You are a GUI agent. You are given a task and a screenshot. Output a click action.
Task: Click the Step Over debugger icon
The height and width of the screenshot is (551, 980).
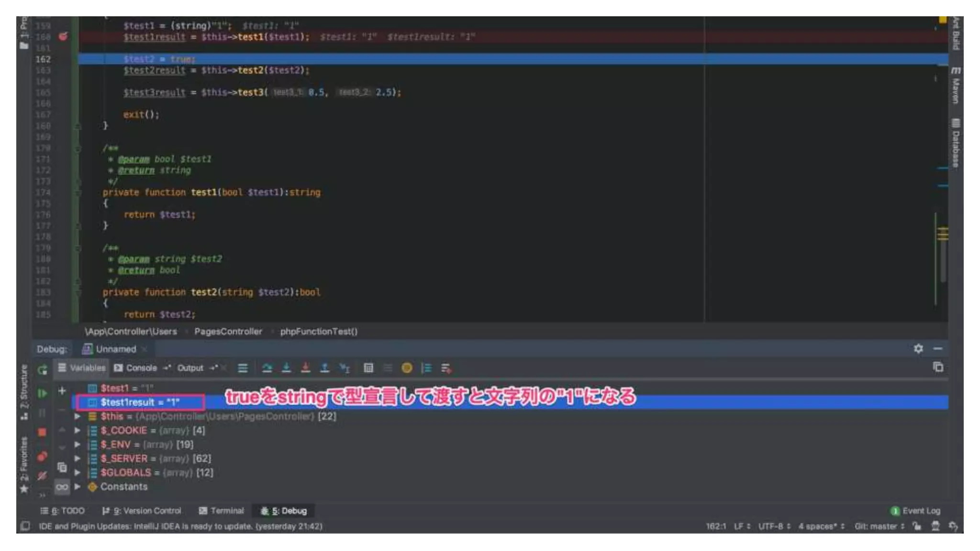pyautogui.click(x=267, y=368)
